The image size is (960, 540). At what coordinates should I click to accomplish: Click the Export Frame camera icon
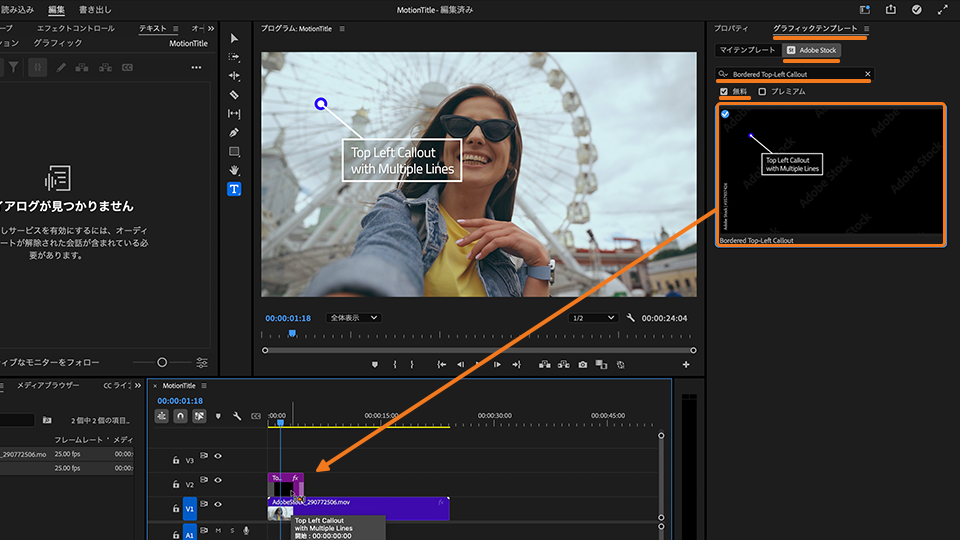coord(583,365)
